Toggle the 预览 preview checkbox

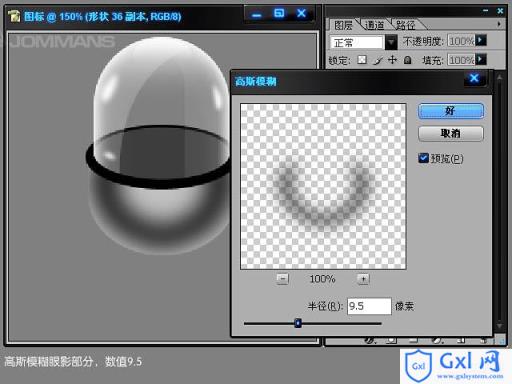(423, 158)
